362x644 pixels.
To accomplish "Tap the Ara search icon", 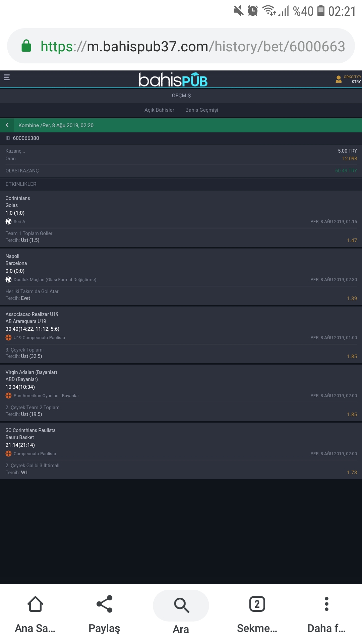I will pyautogui.click(x=181, y=605).
